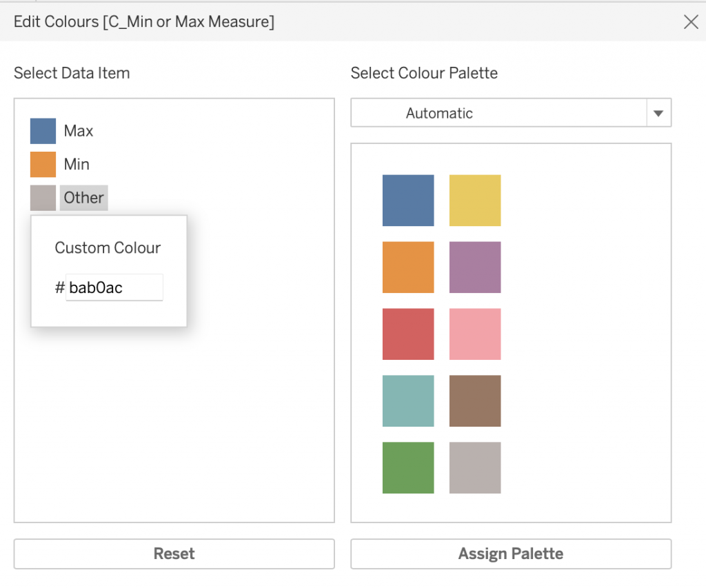Screen dimensions: 706x588
Task: Click the custom colour hex input field
Action: (114, 288)
